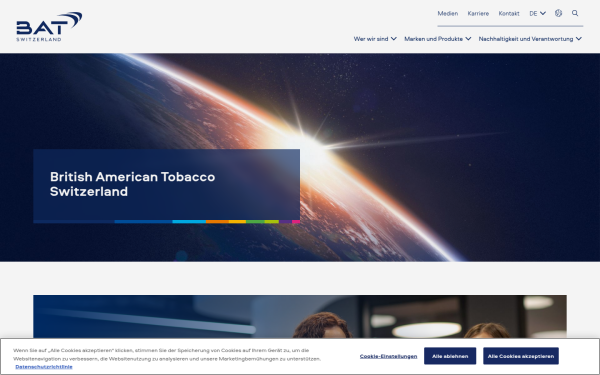Click the BAT Switzerland logo
The height and width of the screenshot is (375, 600).
[49, 26]
